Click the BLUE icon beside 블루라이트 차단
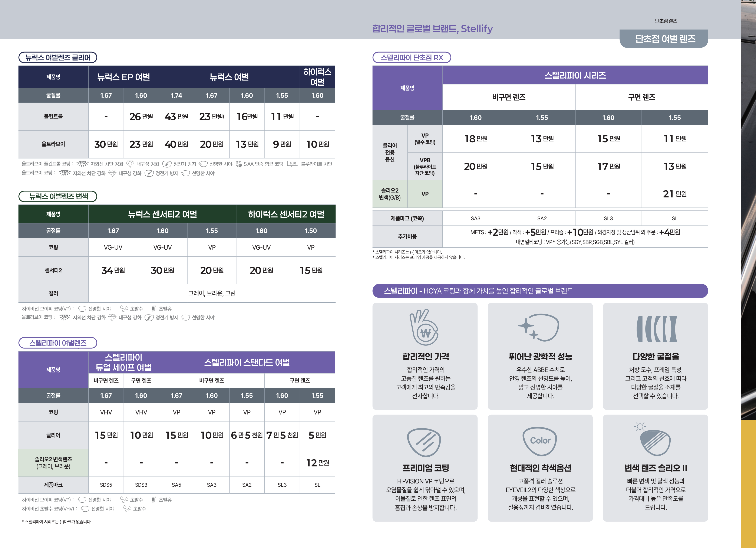This screenshot has height=548, width=756. 293,164
